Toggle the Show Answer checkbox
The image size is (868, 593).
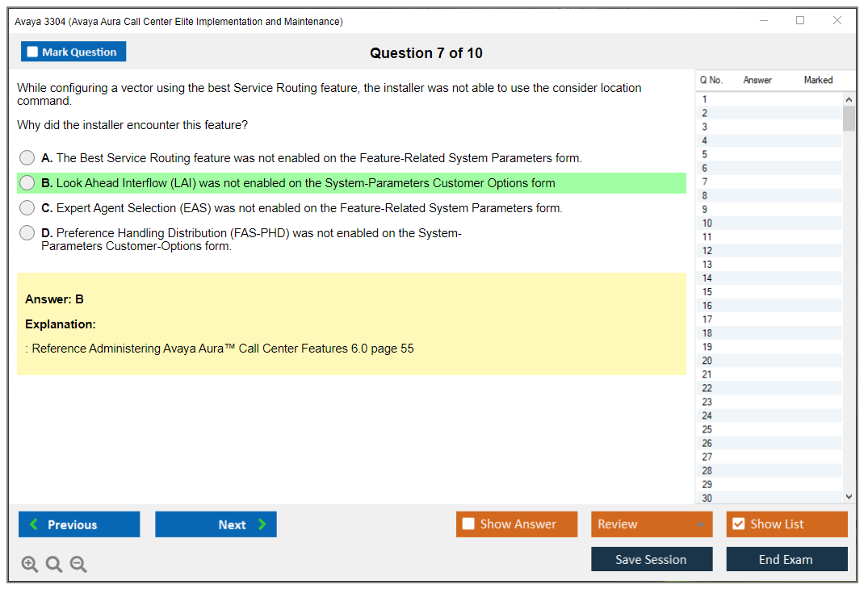pos(469,524)
